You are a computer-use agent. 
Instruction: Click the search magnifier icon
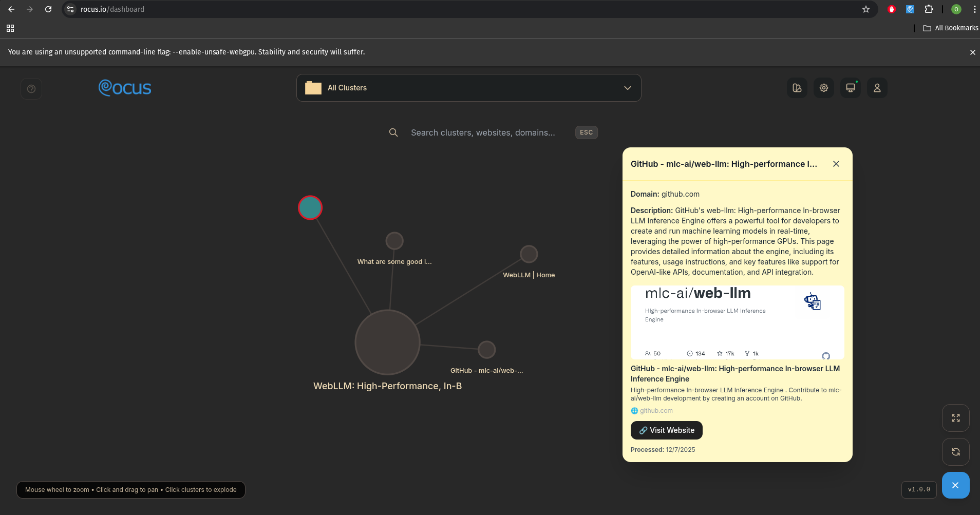(x=393, y=132)
